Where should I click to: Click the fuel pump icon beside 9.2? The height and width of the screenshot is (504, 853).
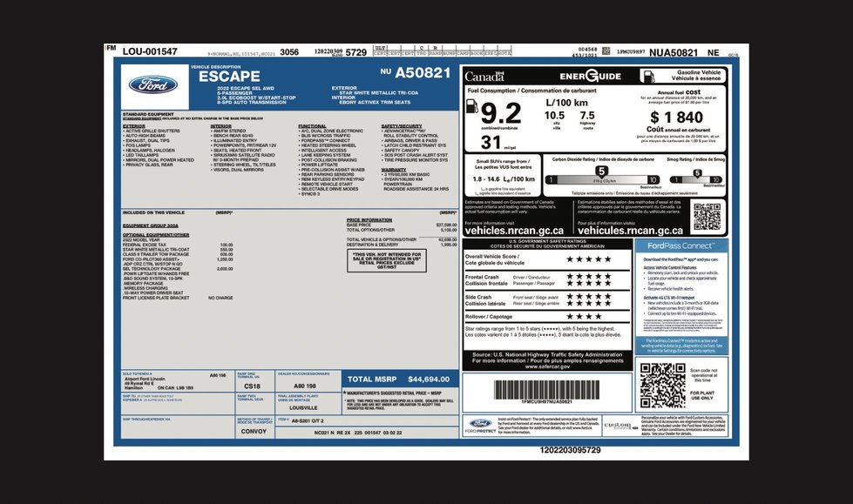pos(472,106)
